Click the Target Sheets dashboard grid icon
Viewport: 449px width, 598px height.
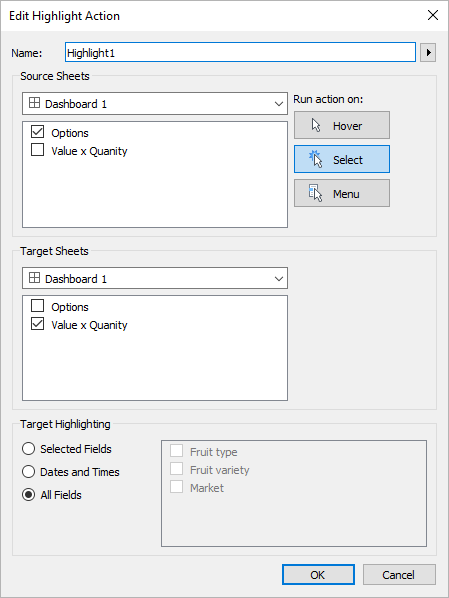(x=34, y=278)
